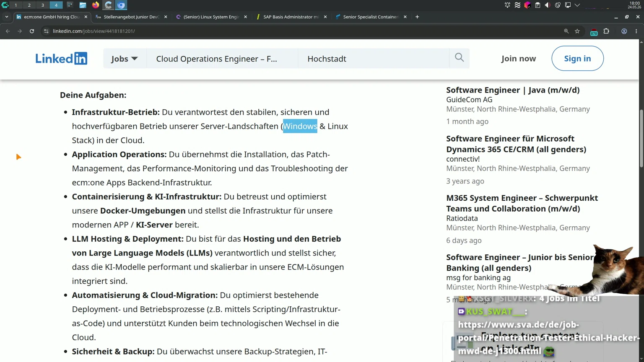Screen dimensions: 644x362
Task: Click the company name Ratiodata
Action: (x=462, y=218)
